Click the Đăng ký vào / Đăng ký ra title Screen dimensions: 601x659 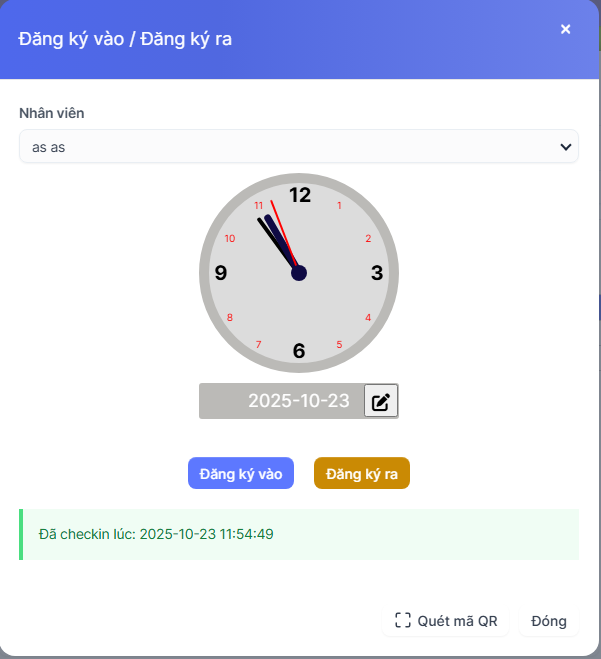pos(126,40)
